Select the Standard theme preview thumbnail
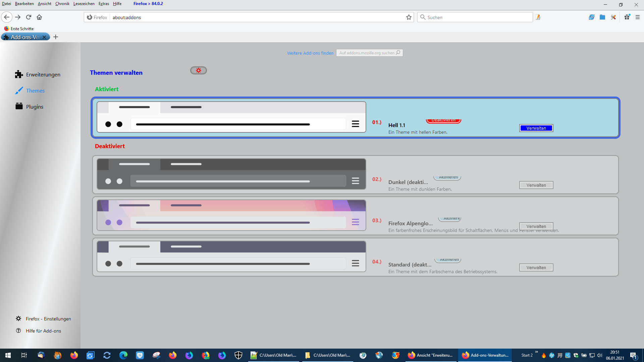The image size is (644, 362). click(231, 256)
